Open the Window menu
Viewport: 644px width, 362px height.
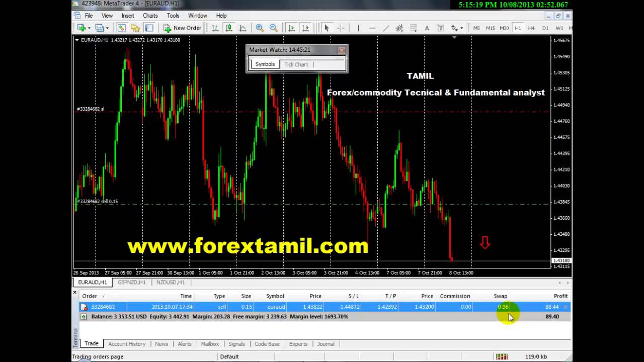(198, 16)
